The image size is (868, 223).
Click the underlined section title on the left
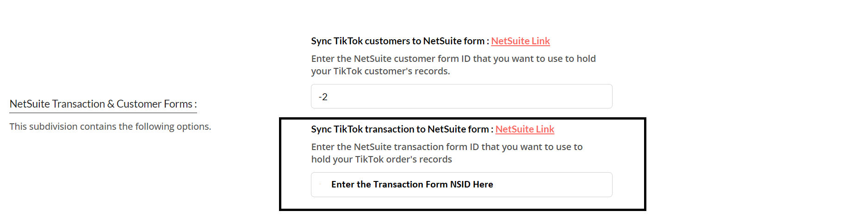[103, 104]
